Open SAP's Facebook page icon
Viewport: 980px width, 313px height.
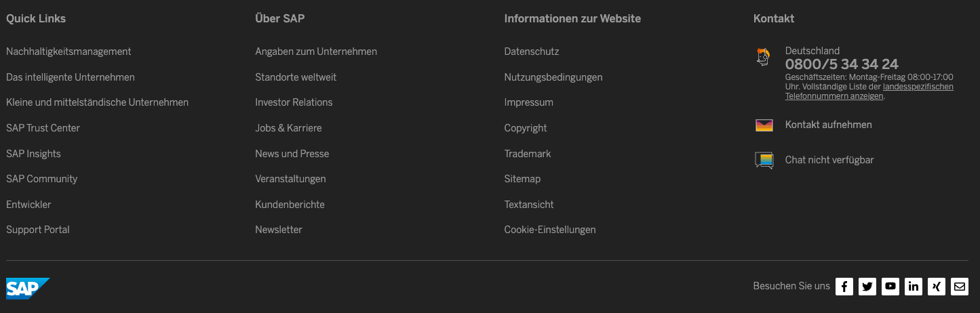pyautogui.click(x=844, y=287)
